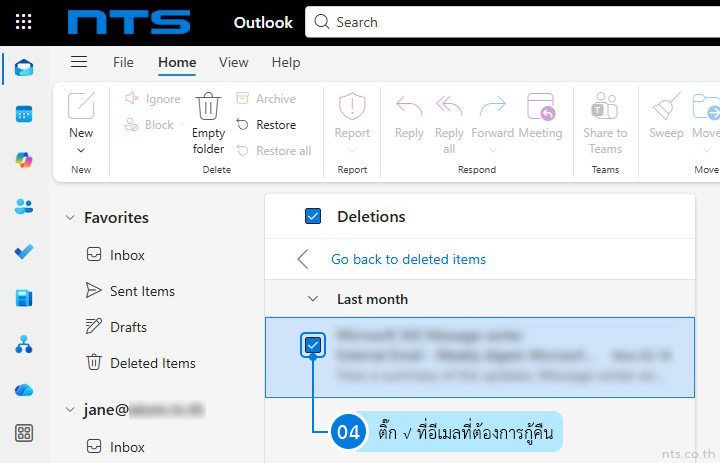Open the blue Viva app icon in the rail
This screenshot has width=720, height=463.
click(24, 298)
